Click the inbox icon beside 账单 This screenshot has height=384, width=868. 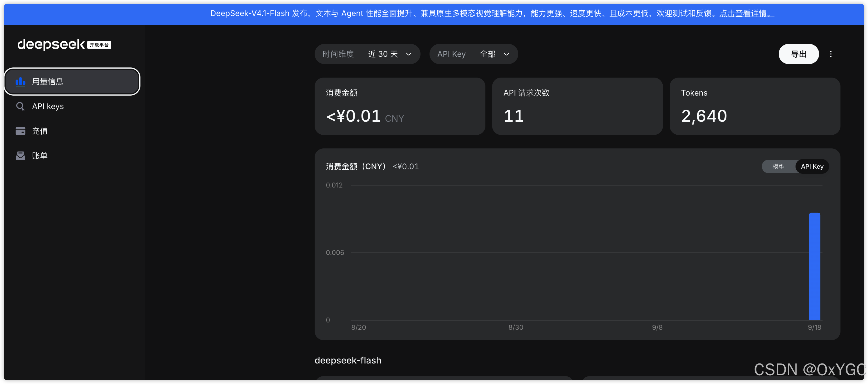(x=20, y=156)
